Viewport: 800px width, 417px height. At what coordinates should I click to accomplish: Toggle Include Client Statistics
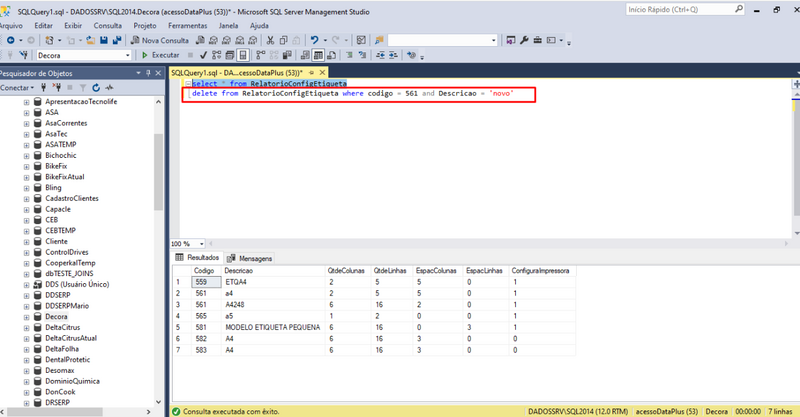point(287,55)
